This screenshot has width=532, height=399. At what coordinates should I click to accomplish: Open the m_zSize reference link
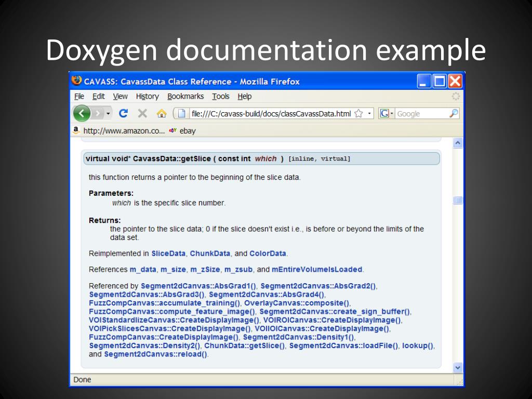click(205, 270)
